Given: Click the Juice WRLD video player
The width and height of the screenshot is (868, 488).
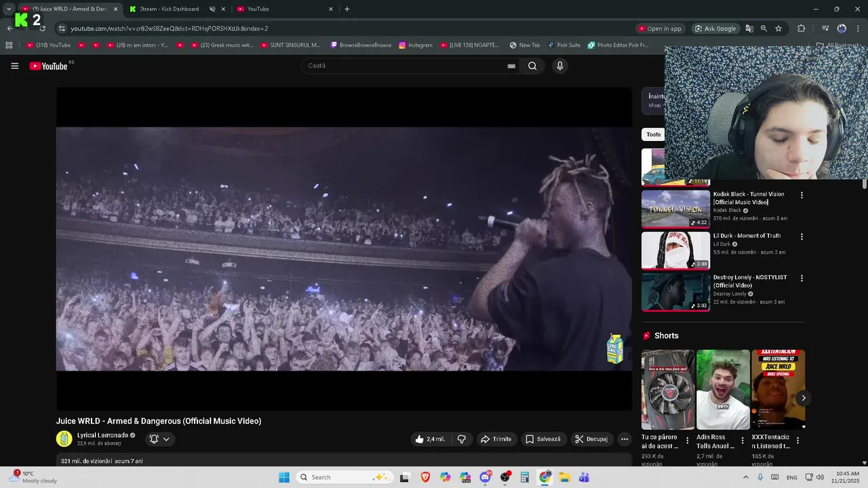Looking at the screenshot, I should coord(344,249).
